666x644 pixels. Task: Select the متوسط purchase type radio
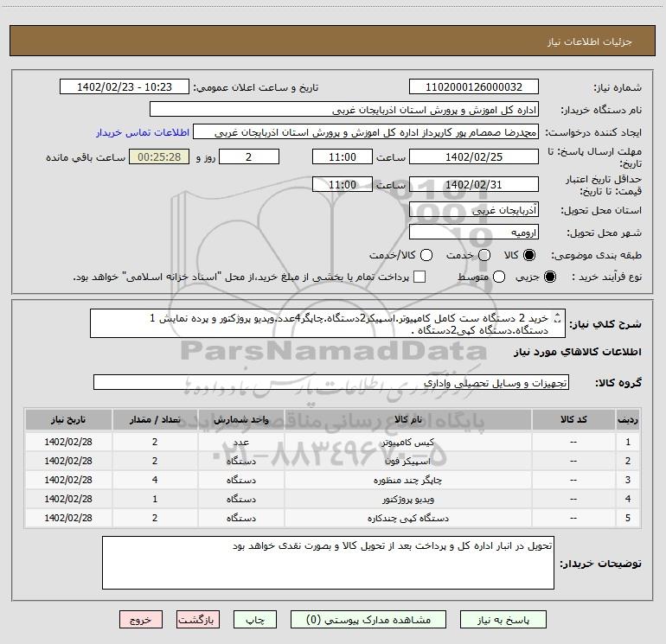499,277
